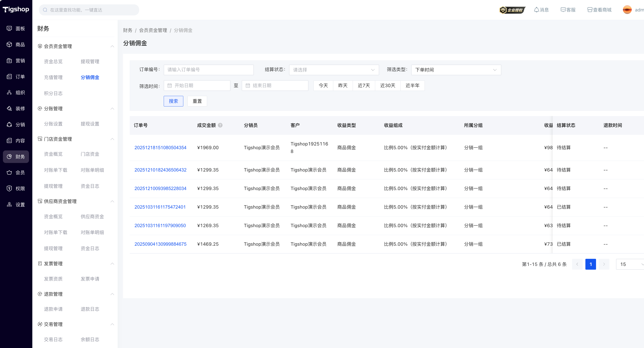Select the 积分日志 menu item
The height and width of the screenshot is (348, 644).
53,93
